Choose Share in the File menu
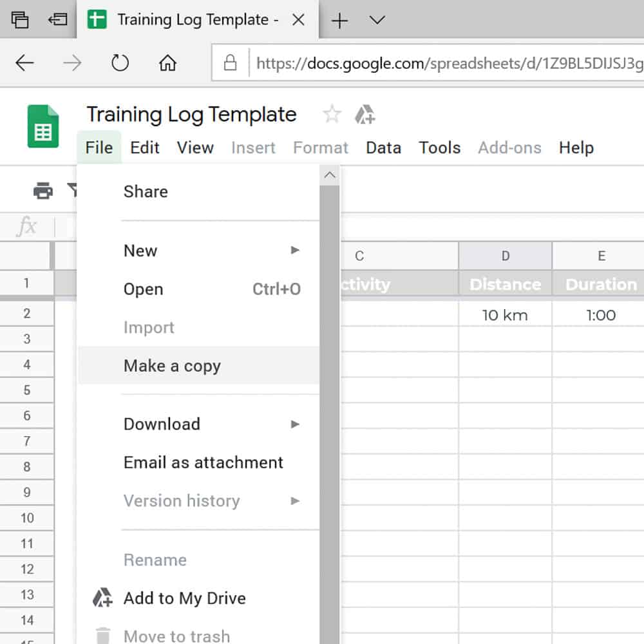This screenshot has width=644, height=644. [198, 191]
